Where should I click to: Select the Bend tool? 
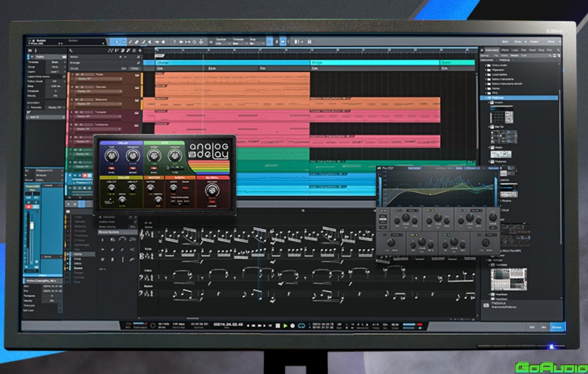[157, 42]
